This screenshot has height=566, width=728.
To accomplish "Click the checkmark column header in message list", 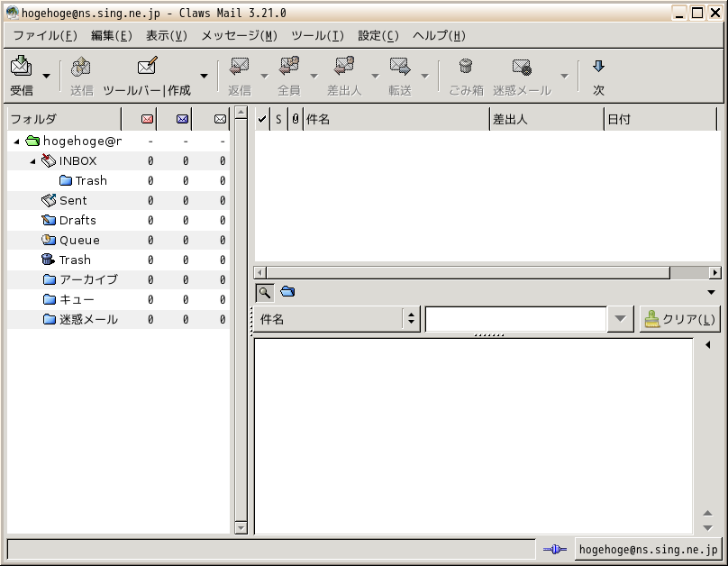I will click(x=262, y=119).
